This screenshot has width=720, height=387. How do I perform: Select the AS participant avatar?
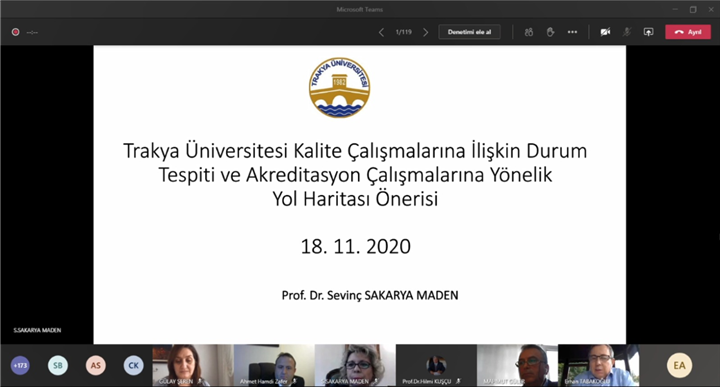(x=96, y=365)
